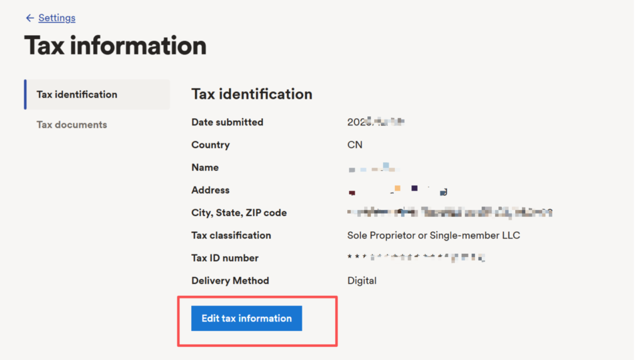Click the City, State, ZIP code label
This screenshot has width=644, height=360.
239,213
